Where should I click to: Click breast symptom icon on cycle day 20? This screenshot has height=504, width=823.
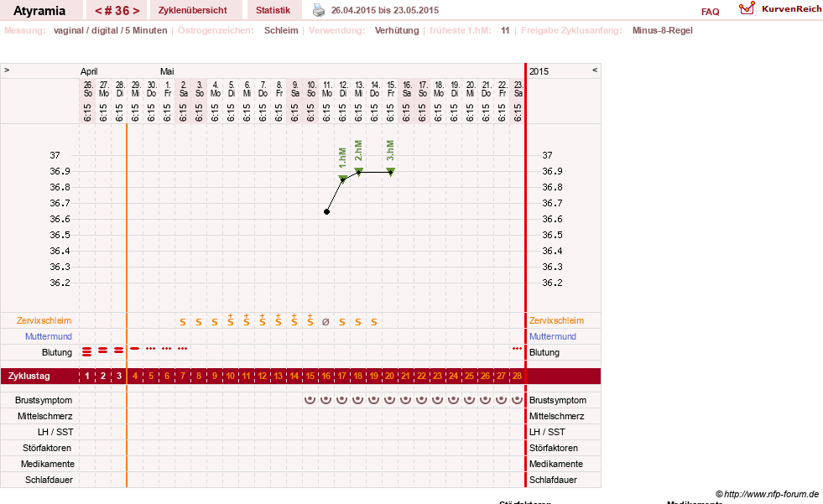click(389, 399)
